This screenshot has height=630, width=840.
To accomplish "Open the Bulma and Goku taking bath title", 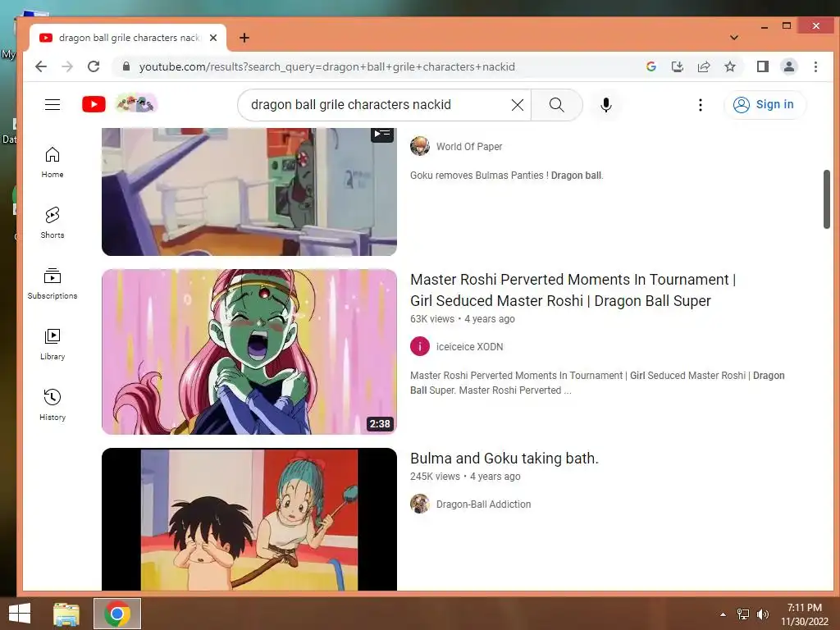I will pos(504,459).
